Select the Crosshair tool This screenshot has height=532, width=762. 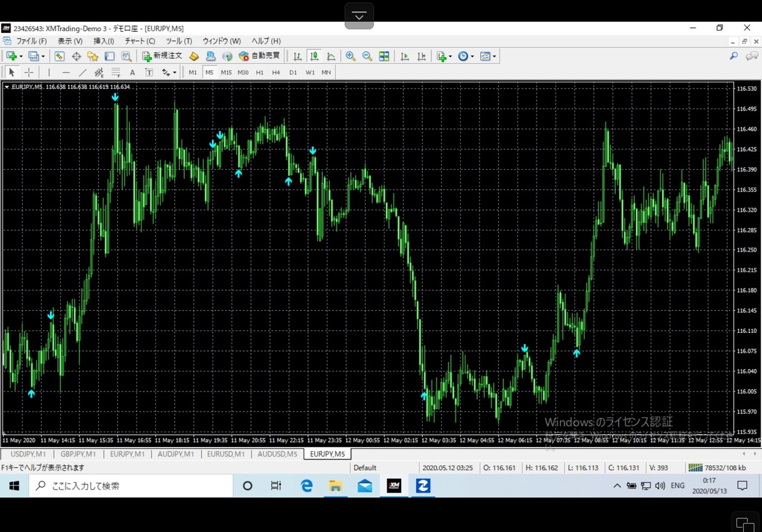click(x=29, y=72)
